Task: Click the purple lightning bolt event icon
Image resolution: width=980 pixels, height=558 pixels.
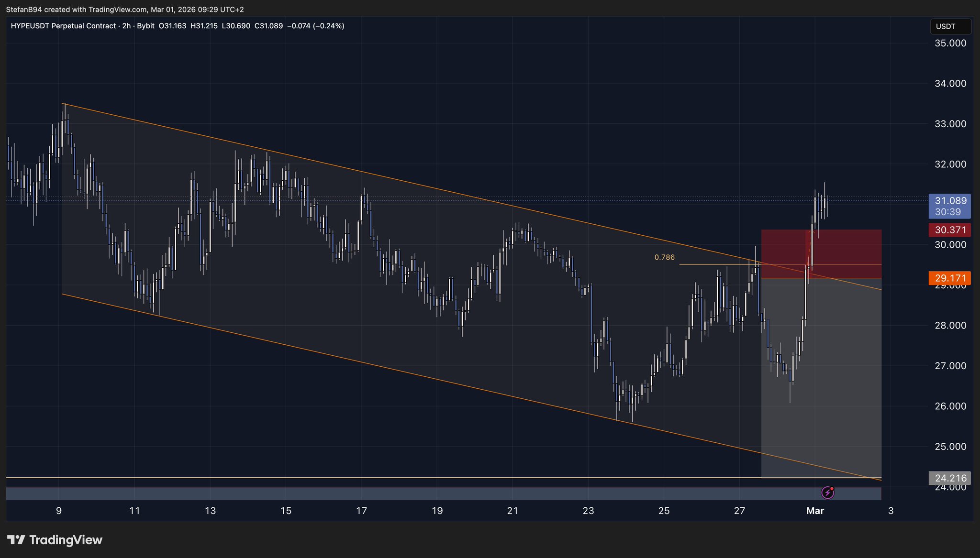Action: [x=827, y=492]
